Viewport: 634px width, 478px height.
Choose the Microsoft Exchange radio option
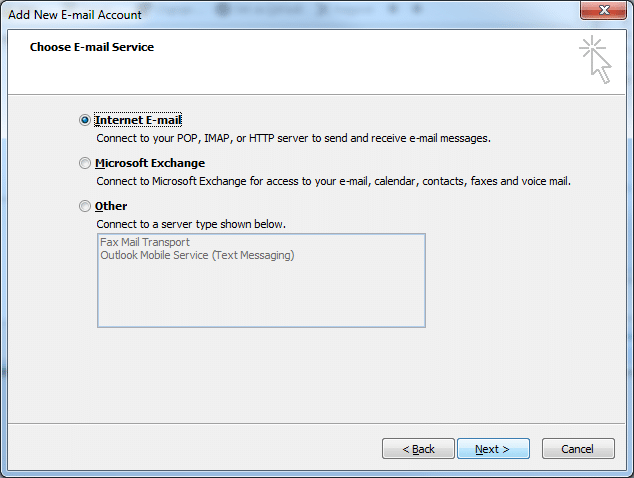(85, 163)
